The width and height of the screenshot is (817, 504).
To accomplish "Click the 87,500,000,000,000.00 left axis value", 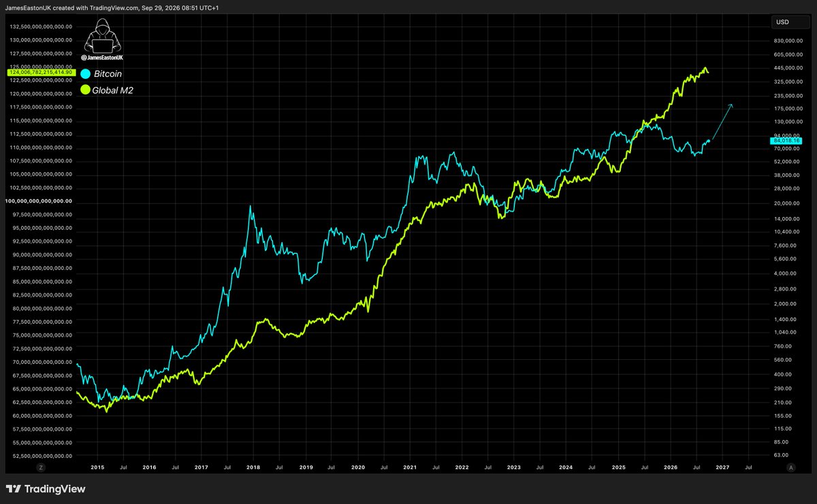I will pyautogui.click(x=42, y=268).
